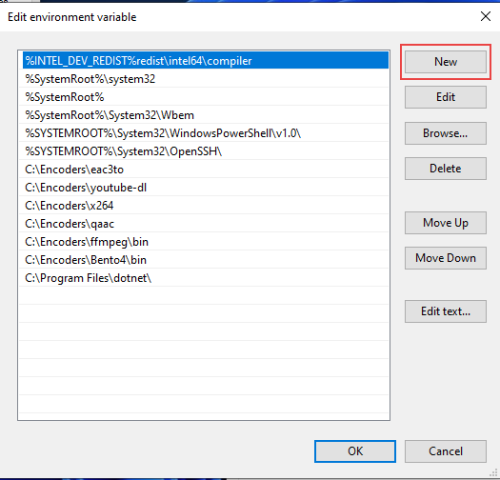Select the %INTEL_DEV_REDIST% compiler entry
Viewport: 500px width, 480px height.
(x=206, y=61)
